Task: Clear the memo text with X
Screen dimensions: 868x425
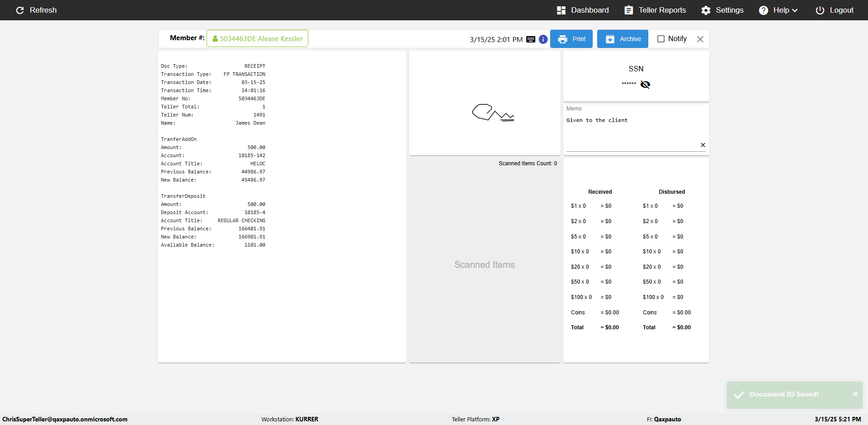Action: tap(703, 145)
